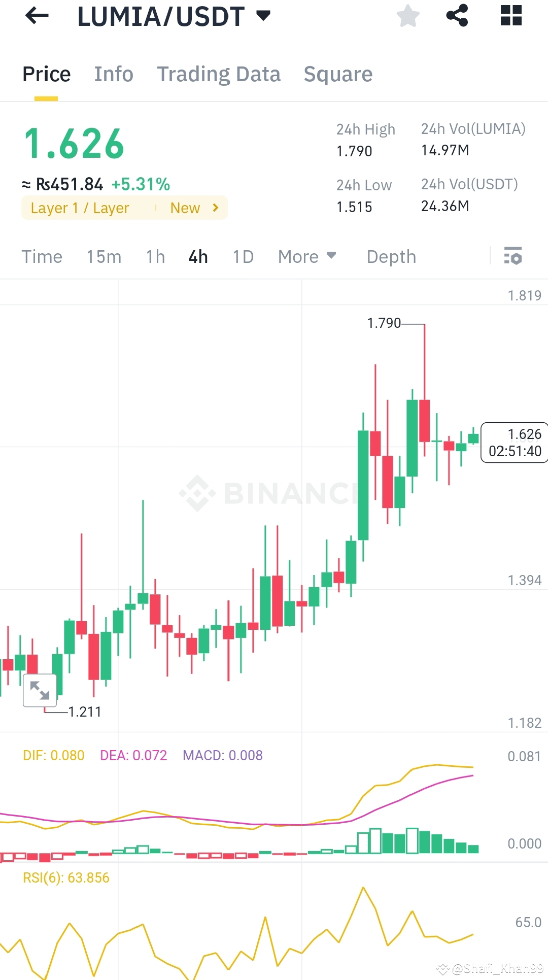Tap the Layer 1 / Layer category label

tap(79, 208)
